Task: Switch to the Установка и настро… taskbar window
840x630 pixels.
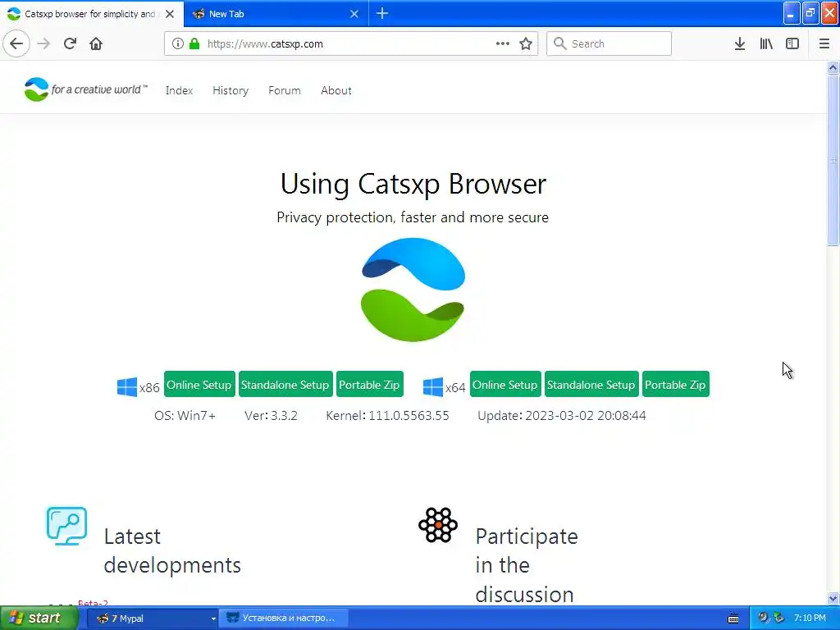Action: [x=284, y=619]
